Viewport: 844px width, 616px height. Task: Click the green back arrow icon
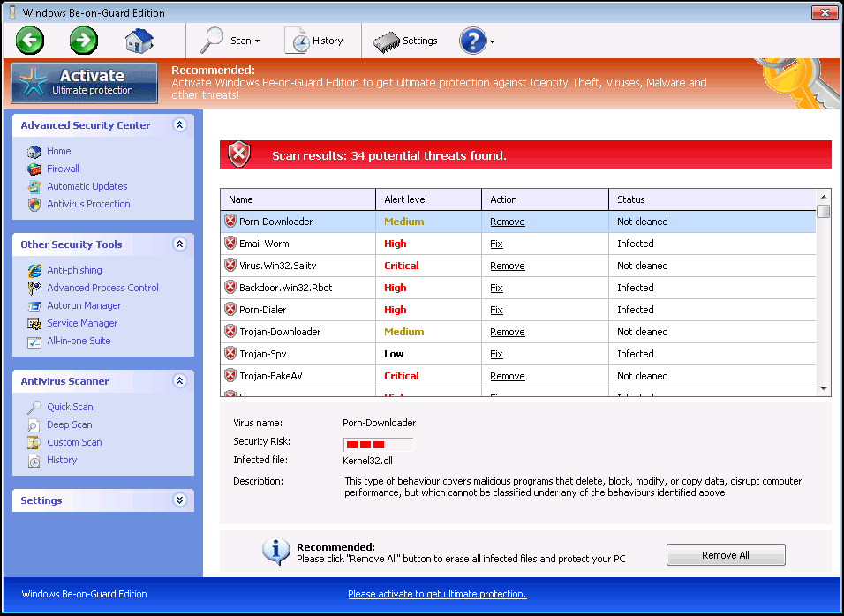[x=30, y=41]
